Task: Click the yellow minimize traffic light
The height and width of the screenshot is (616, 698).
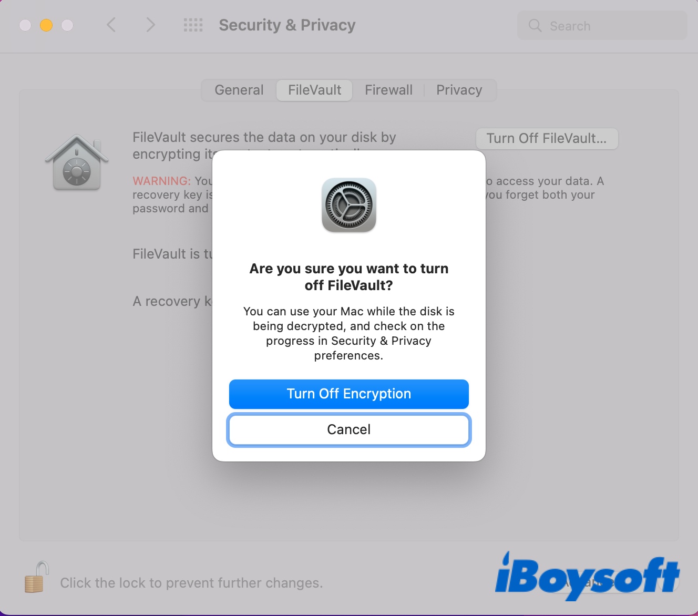Action: point(46,24)
